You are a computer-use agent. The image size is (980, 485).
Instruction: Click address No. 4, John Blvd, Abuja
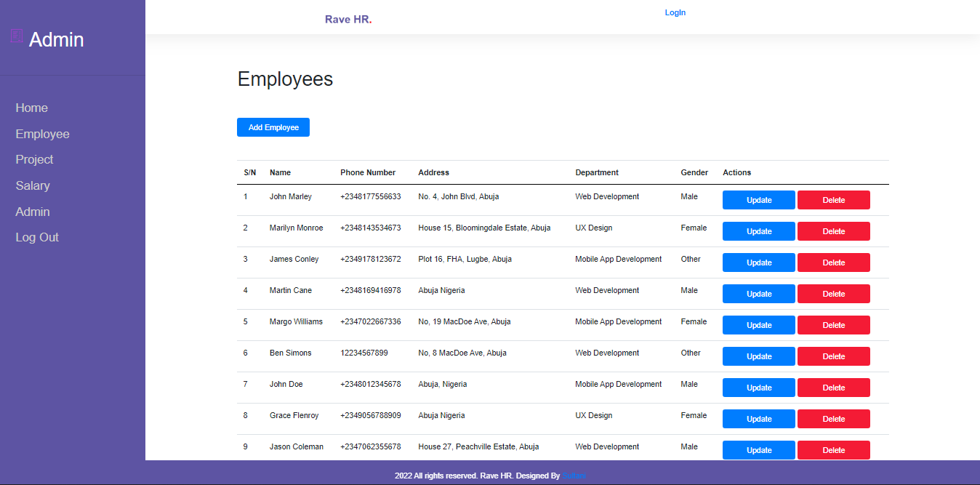click(x=459, y=196)
